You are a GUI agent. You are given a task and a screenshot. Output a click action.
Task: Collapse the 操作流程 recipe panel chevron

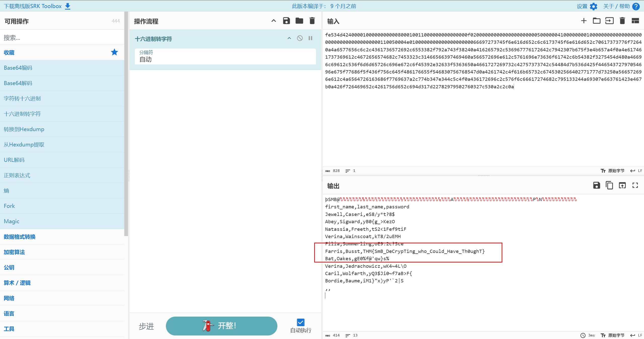274,21
